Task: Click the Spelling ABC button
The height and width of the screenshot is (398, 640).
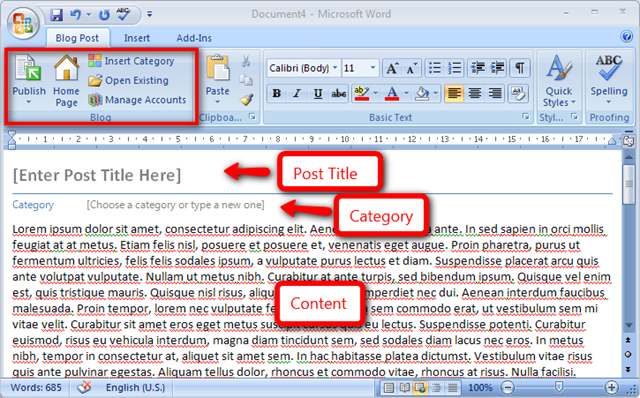Action: point(609,80)
